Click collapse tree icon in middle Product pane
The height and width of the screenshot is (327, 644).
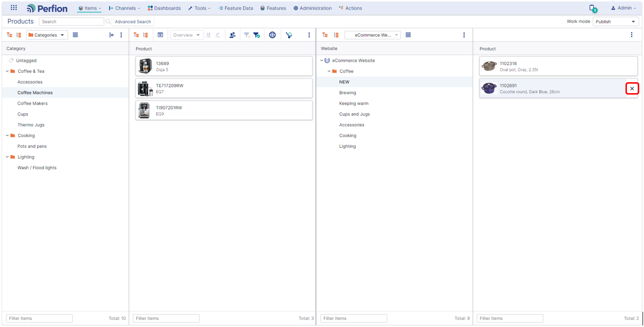coord(136,35)
